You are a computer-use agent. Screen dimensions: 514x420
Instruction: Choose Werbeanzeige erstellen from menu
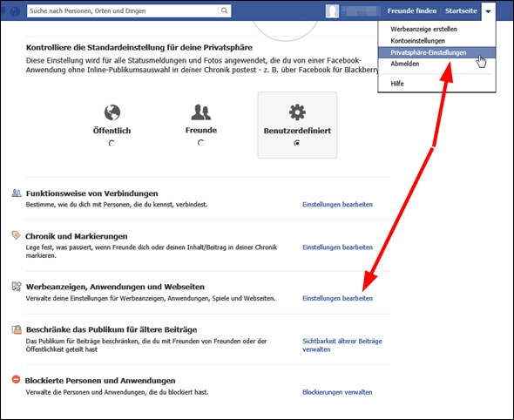[x=423, y=29]
